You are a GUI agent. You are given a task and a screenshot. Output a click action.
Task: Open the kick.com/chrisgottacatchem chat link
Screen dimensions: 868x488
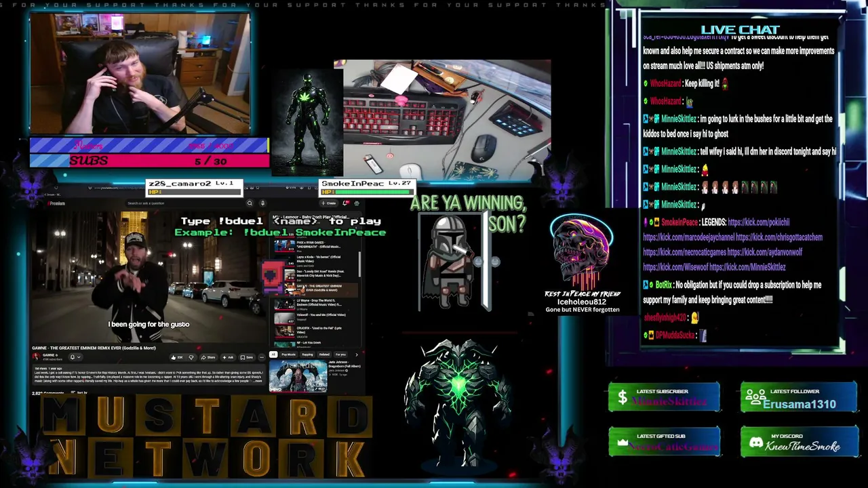pyautogui.click(x=779, y=237)
